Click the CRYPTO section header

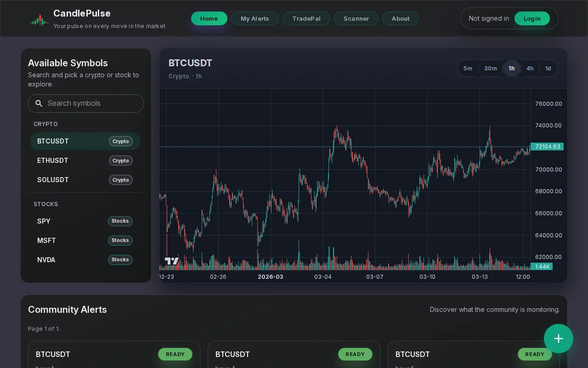click(x=45, y=124)
